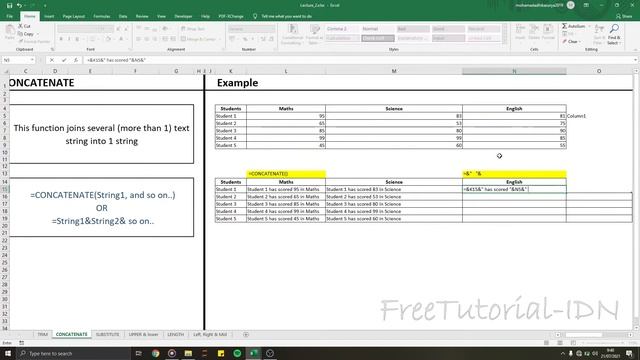Image resolution: width=640 pixels, height=360 pixels.
Task: Open the TRIM sheet tab
Action: [42, 334]
